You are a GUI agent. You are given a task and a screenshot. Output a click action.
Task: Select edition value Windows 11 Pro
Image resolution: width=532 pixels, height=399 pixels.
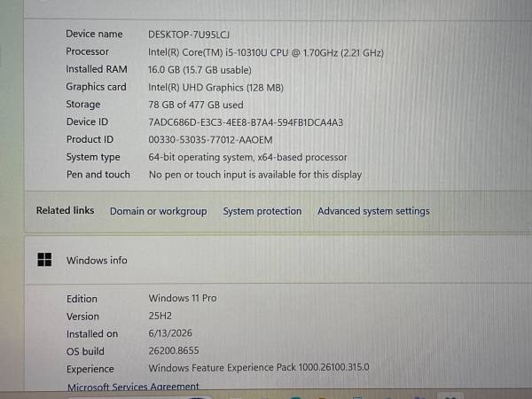183,298
